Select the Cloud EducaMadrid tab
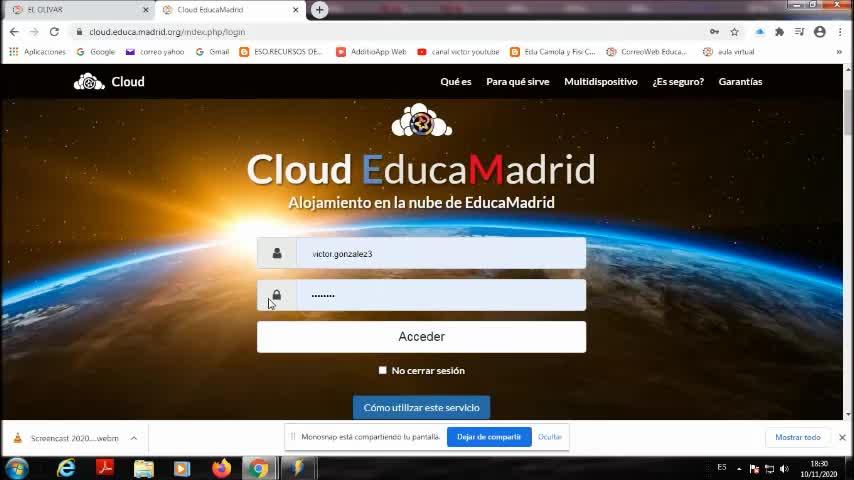Viewport: 854px width, 480px height. [x=229, y=10]
